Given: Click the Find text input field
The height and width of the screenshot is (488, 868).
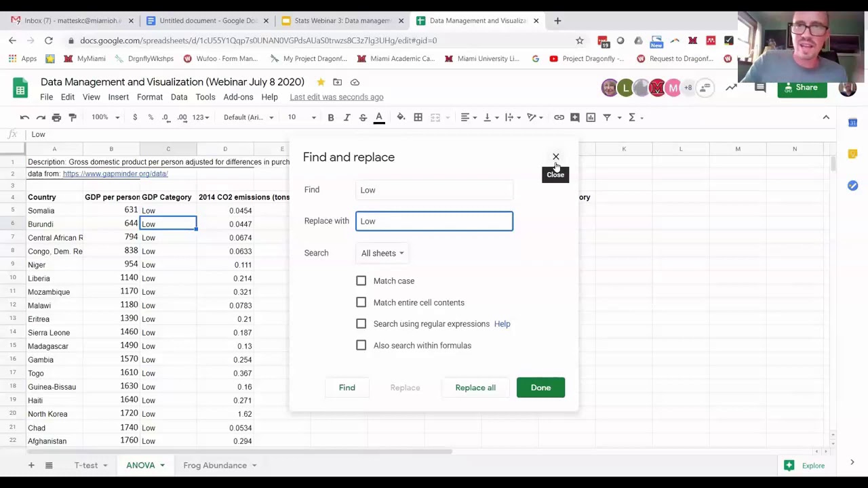Looking at the screenshot, I should coord(434,190).
